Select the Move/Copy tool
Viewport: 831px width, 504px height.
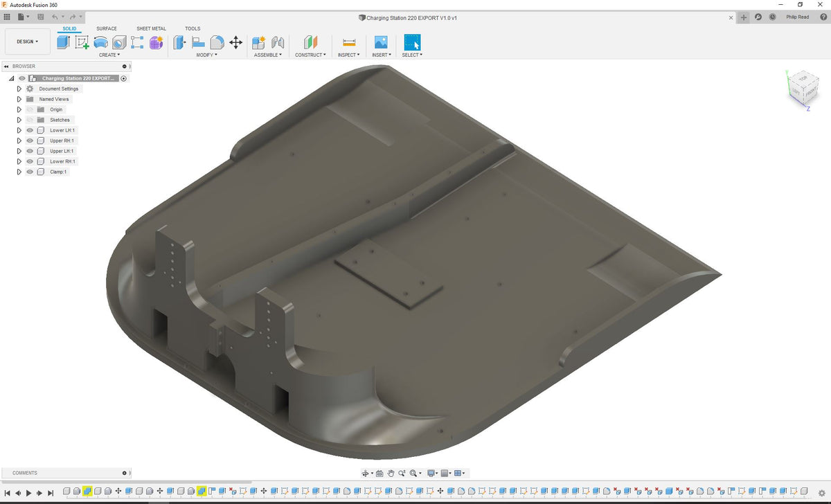[x=235, y=42]
